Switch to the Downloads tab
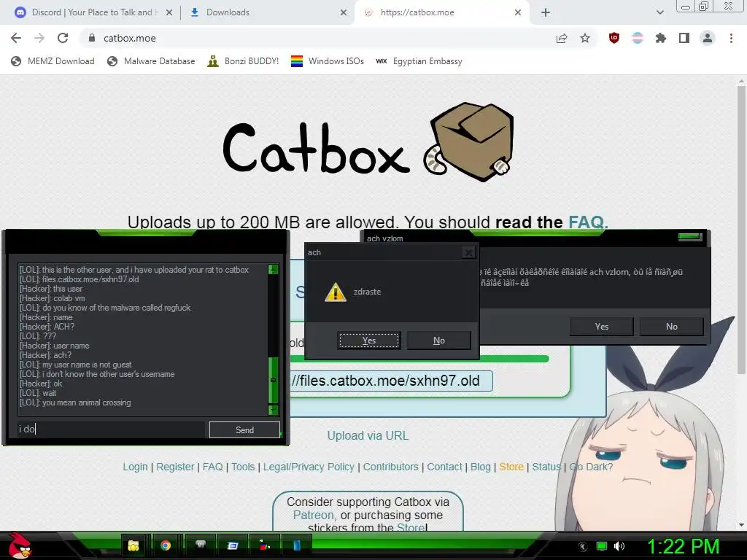The height and width of the screenshot is (560, 747). click(267, 12)
